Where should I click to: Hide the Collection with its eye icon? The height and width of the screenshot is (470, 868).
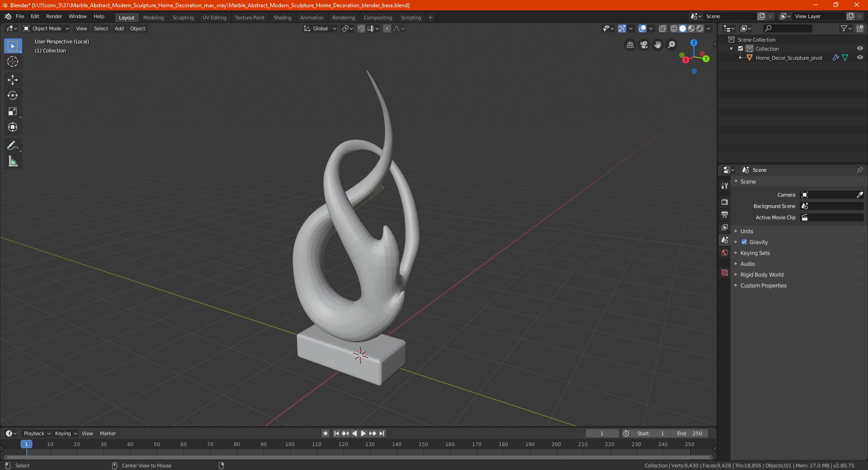click(860, 48)
